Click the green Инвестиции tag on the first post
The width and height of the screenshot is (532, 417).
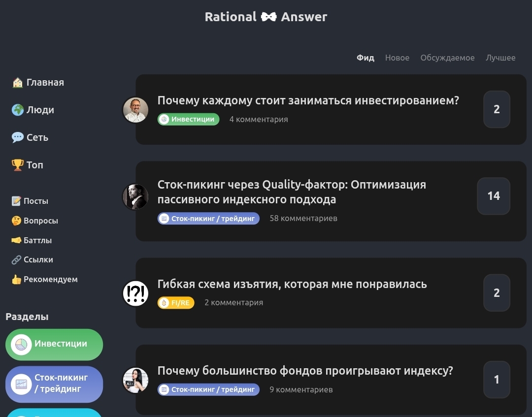188,119
